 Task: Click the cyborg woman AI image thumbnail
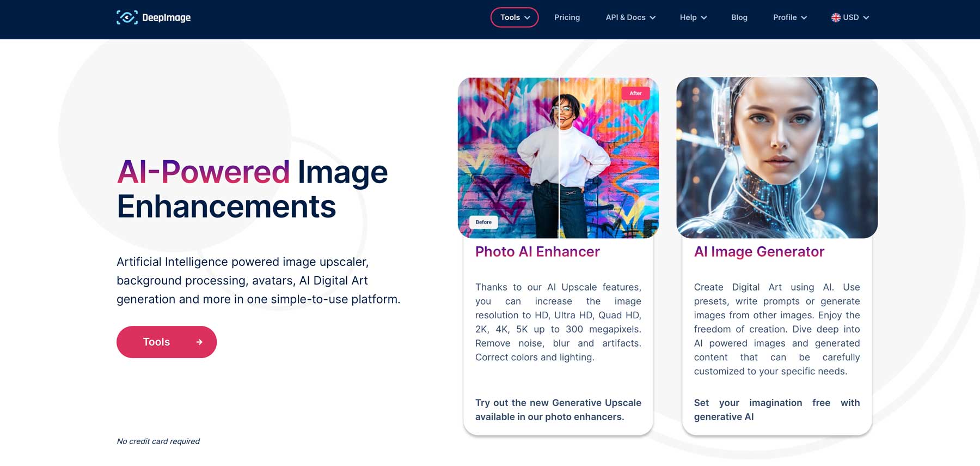click(x=777, y=158)
